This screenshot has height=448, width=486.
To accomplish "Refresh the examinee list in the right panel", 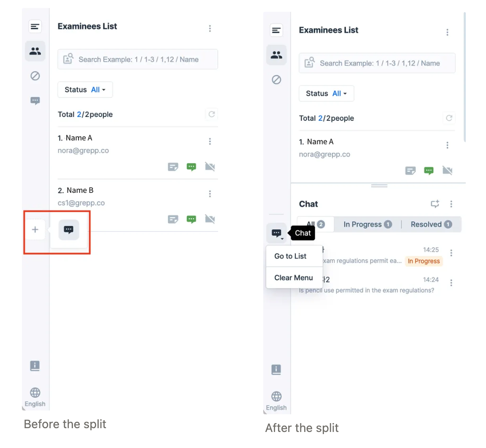I will [x=449, y=118].
